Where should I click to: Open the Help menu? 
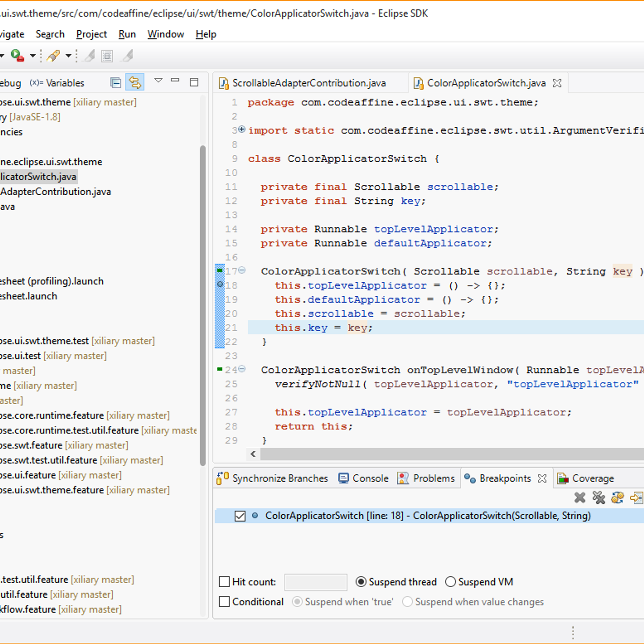pyautogui.click(x=206, y=34)
